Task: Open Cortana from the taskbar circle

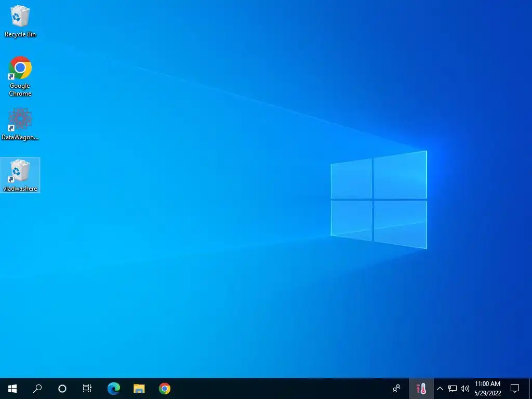Action: click(x=62, y=389)
